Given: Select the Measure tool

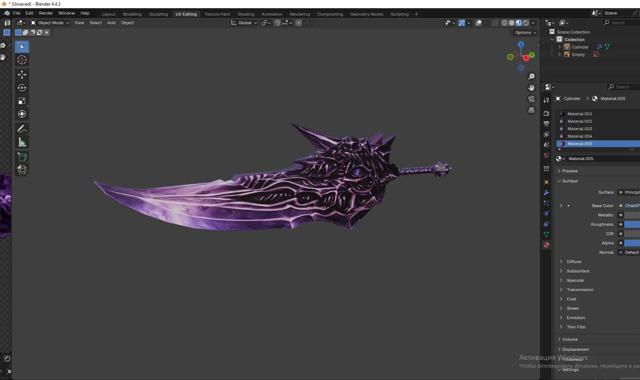Looking at the screenshot, I should coord(22,142).
